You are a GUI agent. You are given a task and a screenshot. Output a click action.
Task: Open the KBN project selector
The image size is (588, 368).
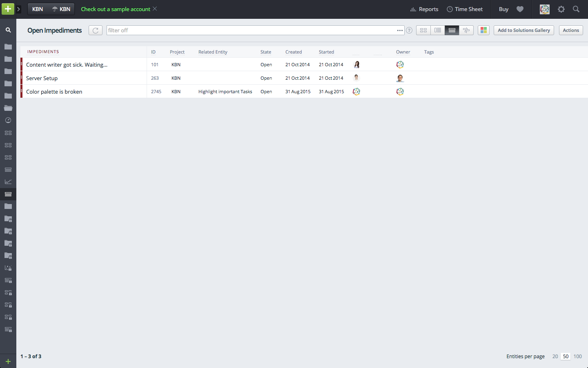[51, 9]
